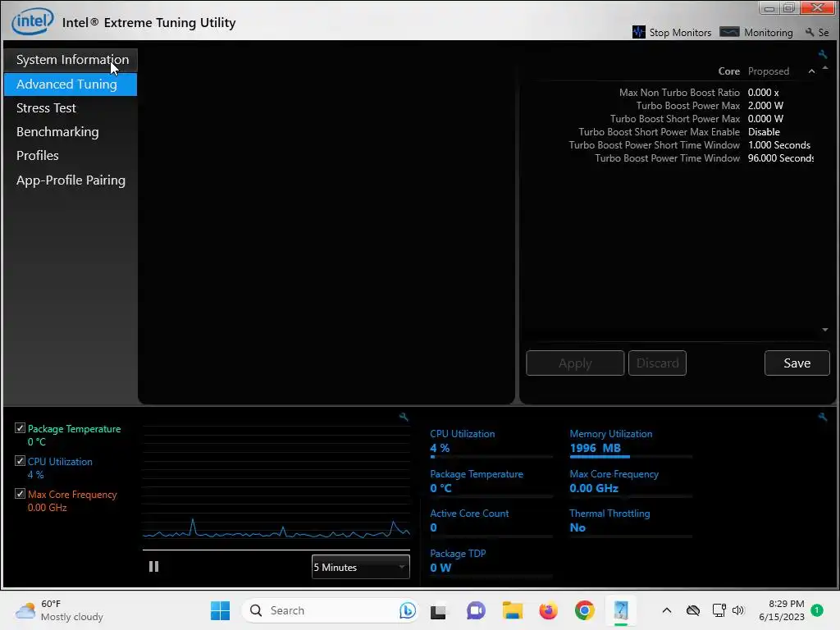Viewport: 840px width, 630px height.
Task: Show hidden system tray icons
Action: (x=666, y=610)
